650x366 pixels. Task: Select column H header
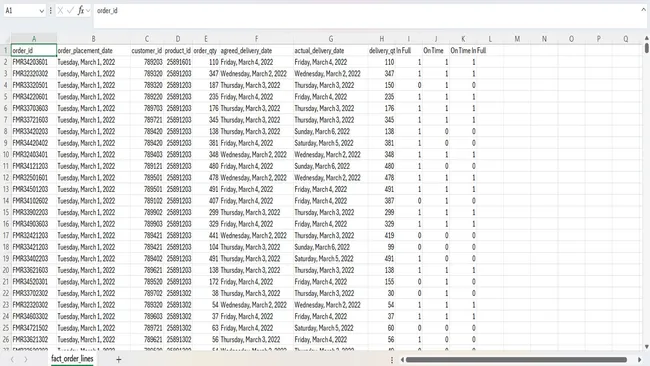381,39
